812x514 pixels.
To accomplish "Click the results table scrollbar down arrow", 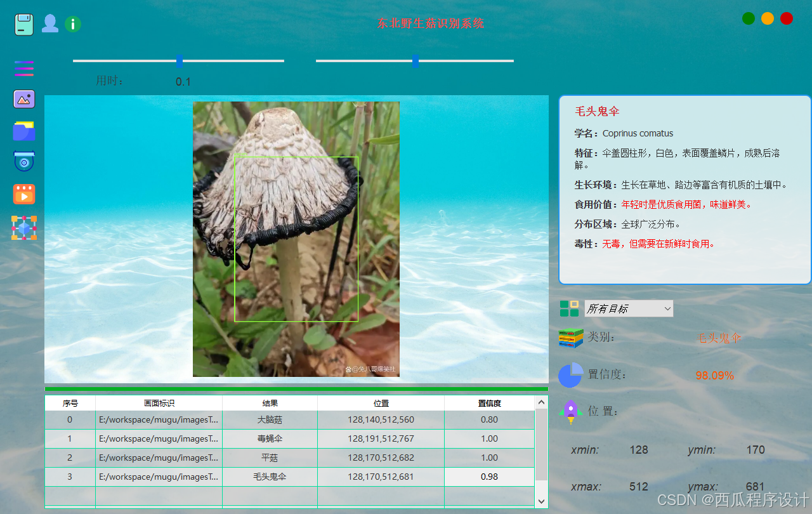I will point(541,501).
